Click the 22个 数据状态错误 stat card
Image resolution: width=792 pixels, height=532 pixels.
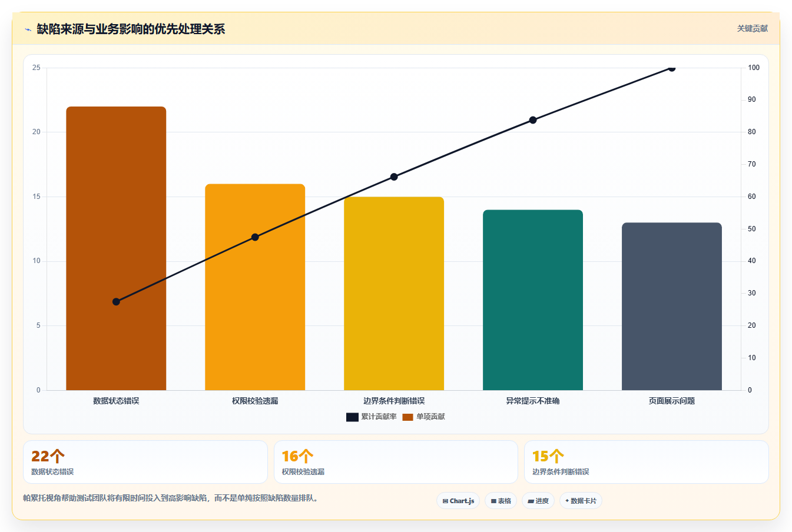[x=145, y=462]
